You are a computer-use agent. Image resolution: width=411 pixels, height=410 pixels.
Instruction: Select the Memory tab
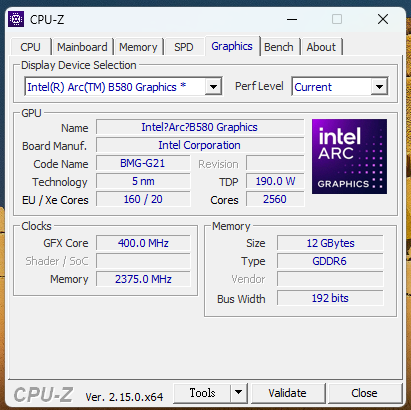(x=138, y=47)
